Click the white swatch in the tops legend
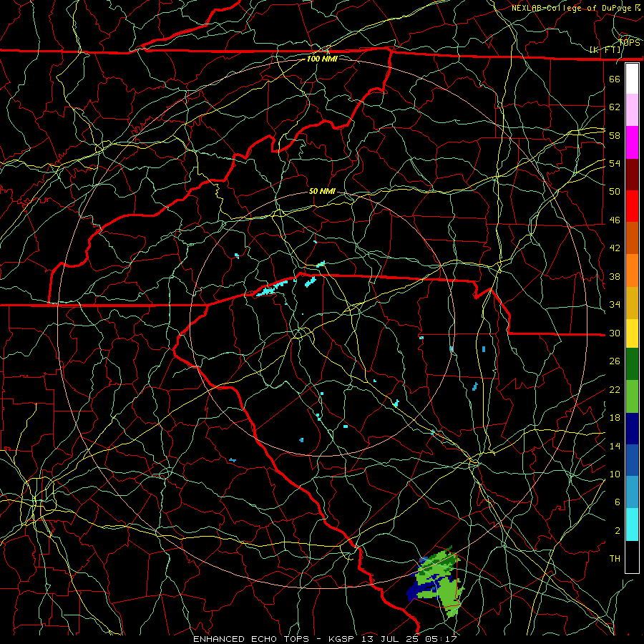 (x=632, y=79)
